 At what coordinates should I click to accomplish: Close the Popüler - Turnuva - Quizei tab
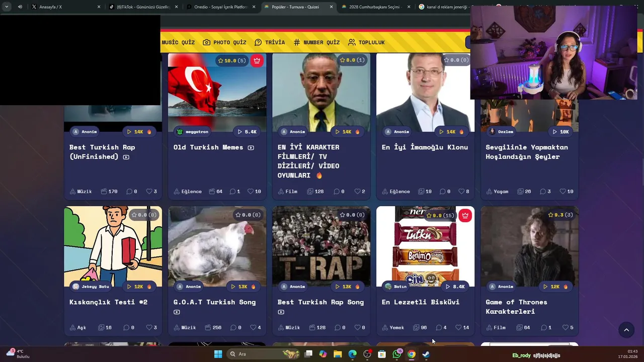click(331, 7)
